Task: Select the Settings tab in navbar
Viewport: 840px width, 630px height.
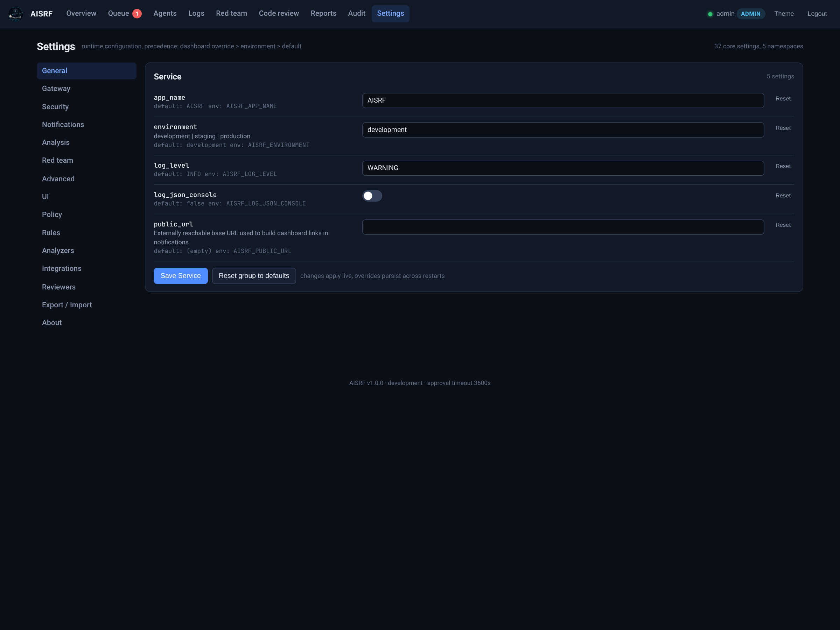Action: click(390, 14)
